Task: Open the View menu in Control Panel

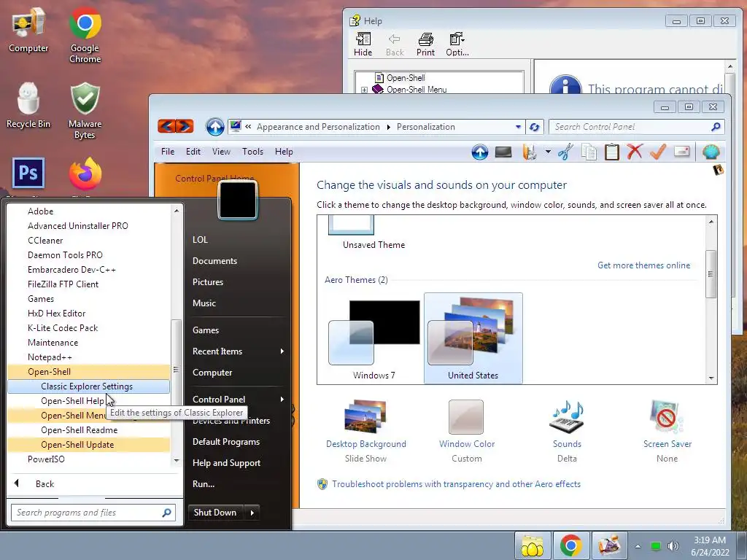Action: coord(221,152)
